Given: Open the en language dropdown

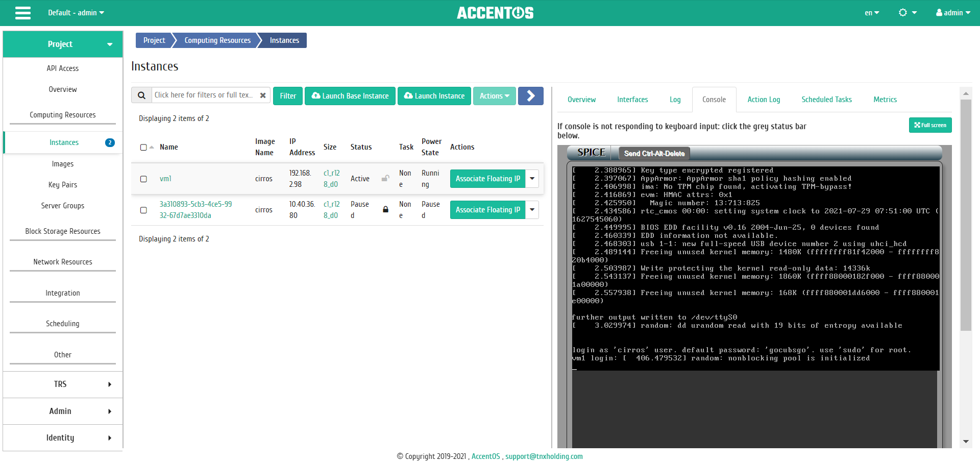Looking at the screenshot, I should tap(872, 13).
